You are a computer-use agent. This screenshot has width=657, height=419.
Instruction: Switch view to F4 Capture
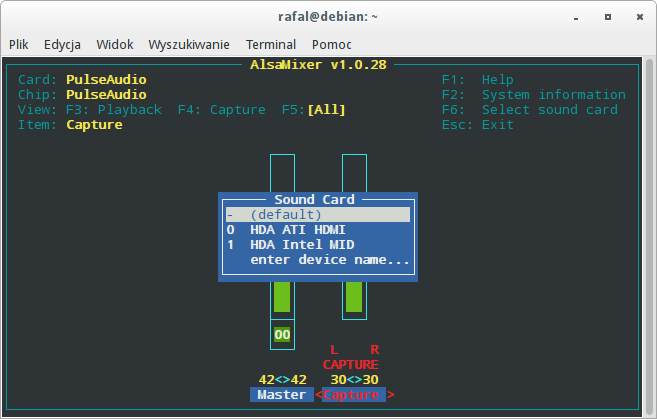pyautogui.click(x=222, y=110)
